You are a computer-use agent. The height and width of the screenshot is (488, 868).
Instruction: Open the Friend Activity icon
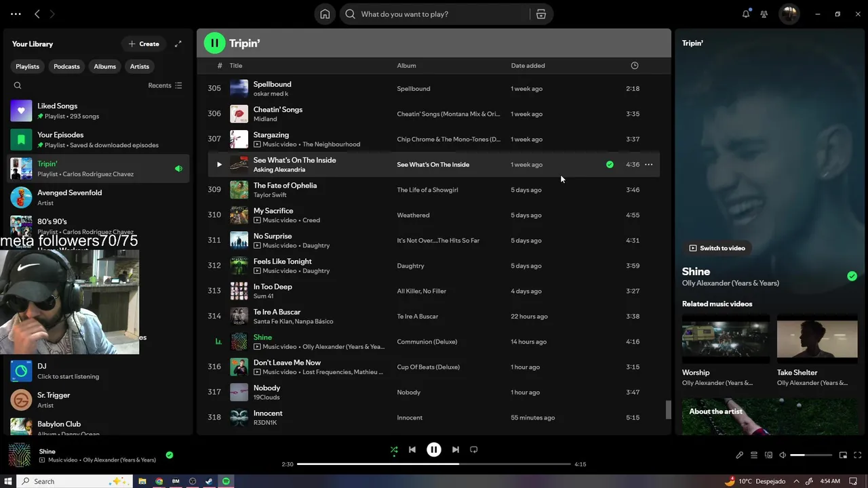tap(764, 14)
